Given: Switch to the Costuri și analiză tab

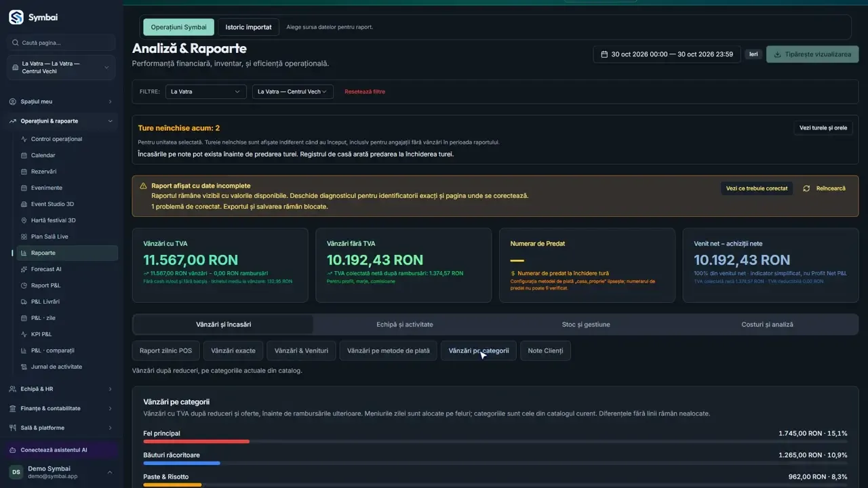Looking at the screenshot, I should pyautogui.click(x=768, y=324).
